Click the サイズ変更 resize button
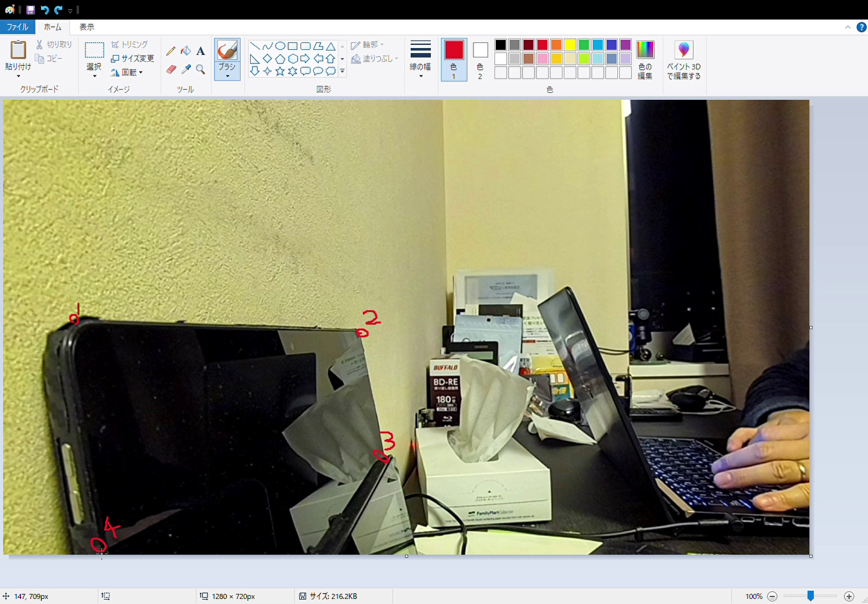The width and height of the screenshot is (868, 604). (132, 58)
